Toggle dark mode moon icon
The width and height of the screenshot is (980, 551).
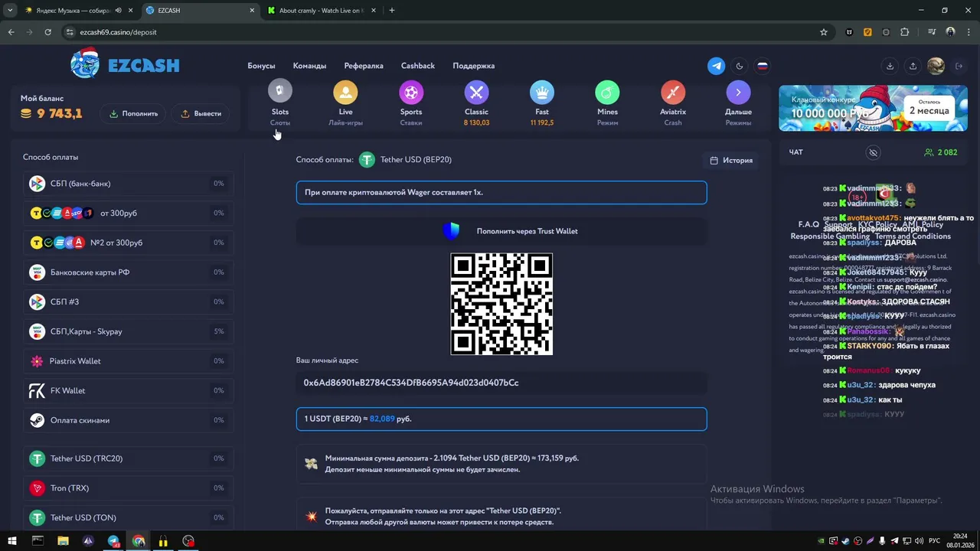click(x=740, y=66)
